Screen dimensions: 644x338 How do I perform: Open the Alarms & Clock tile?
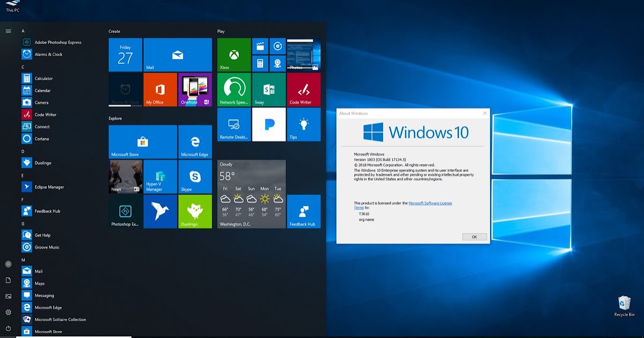click(126, 90)
